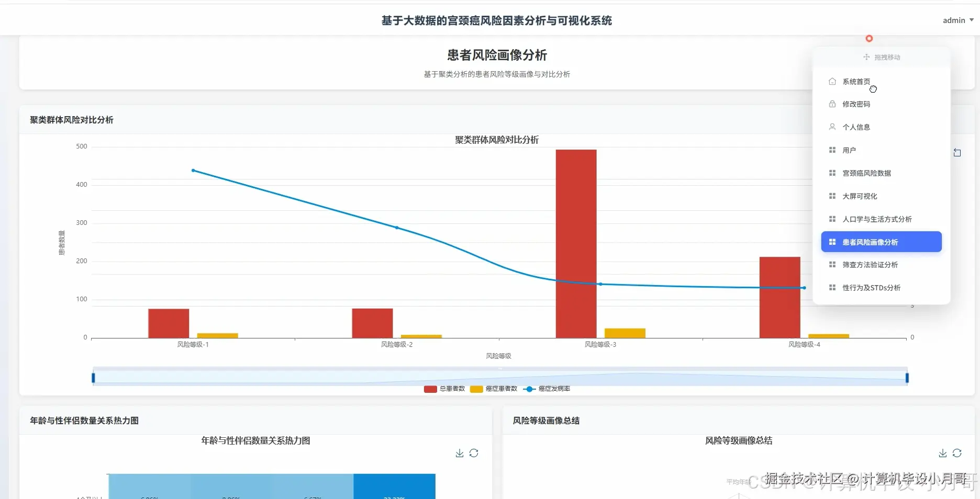Image resolution: width=980 pixels, height=499 pixels.
Task: Click the middle of the data zoom track
Action: 500,377
